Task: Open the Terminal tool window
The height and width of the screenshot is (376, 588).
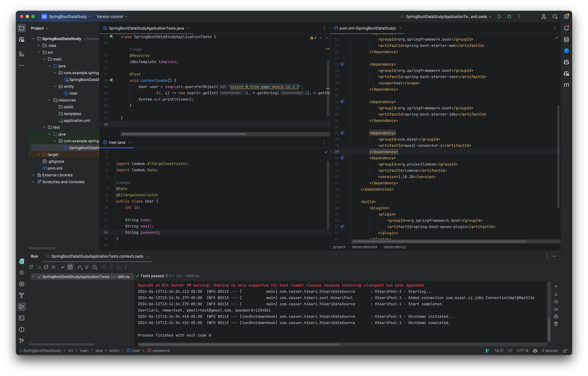Action: click(21, 318)
